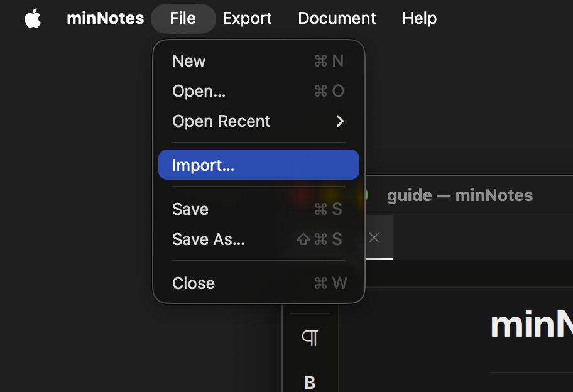573x392 pixels.
Task: Choose New from the File menu
Action: point(259,61)
